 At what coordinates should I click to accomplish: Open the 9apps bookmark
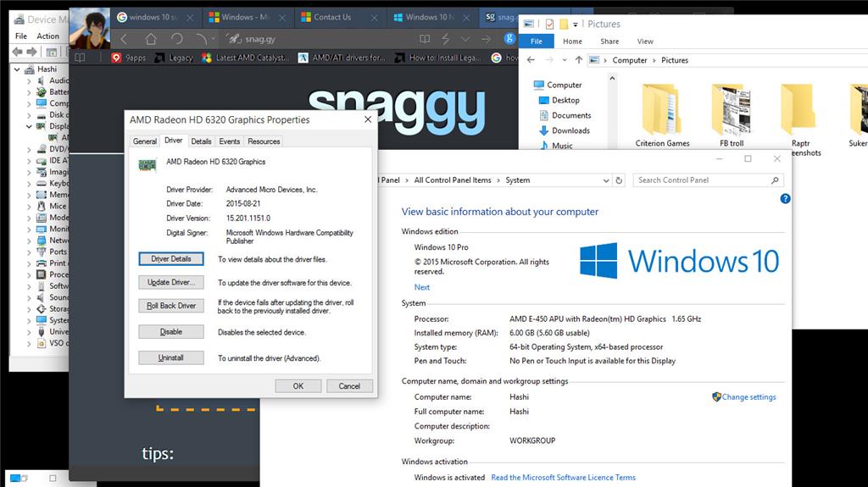(129, 58)
